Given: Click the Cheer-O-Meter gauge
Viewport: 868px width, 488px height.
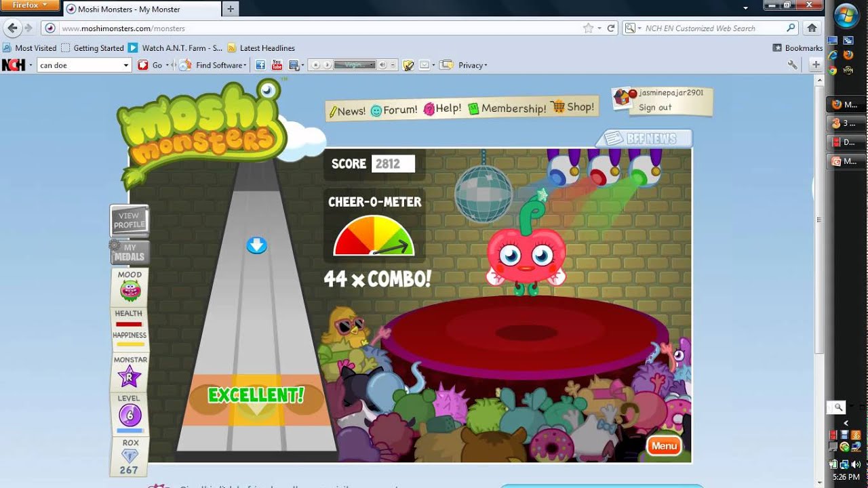Looking at the screenshot, I should pos(374,235).
